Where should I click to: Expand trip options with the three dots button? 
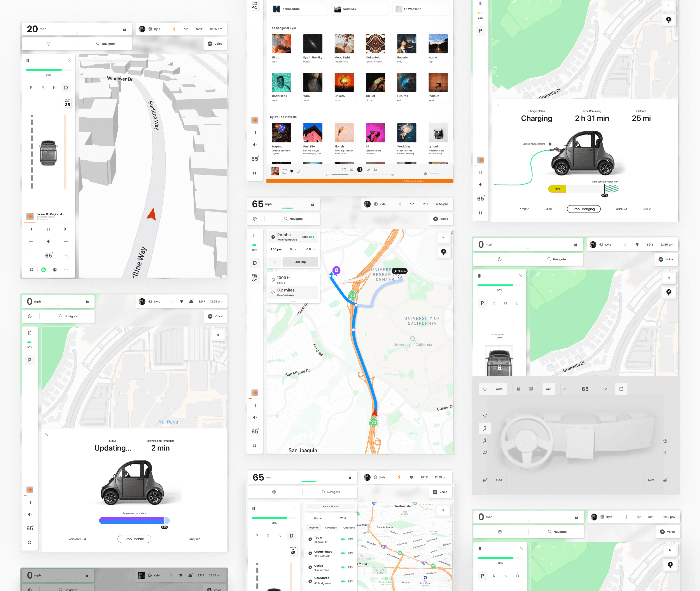[275, 262]
